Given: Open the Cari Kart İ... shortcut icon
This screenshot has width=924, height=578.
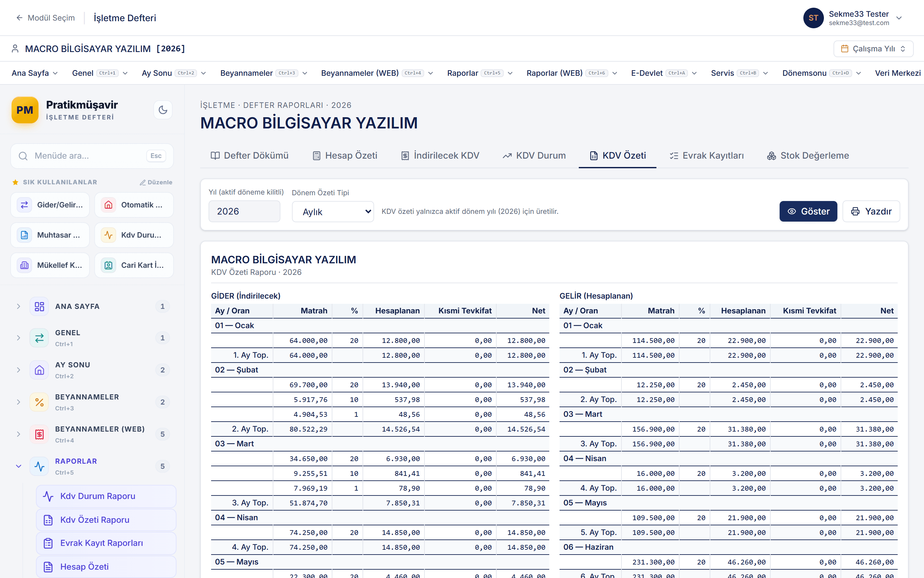Looking at the screenshot, I should (108, 265).
